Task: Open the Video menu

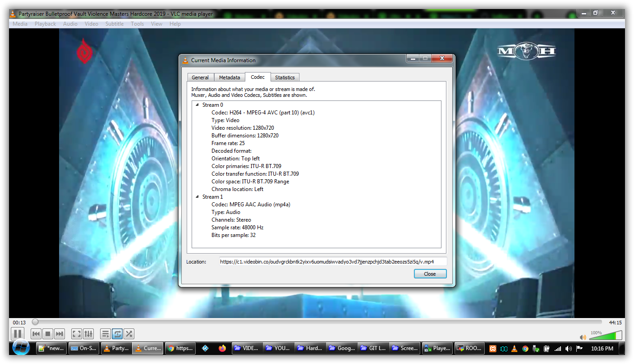Action: [92, 24]
